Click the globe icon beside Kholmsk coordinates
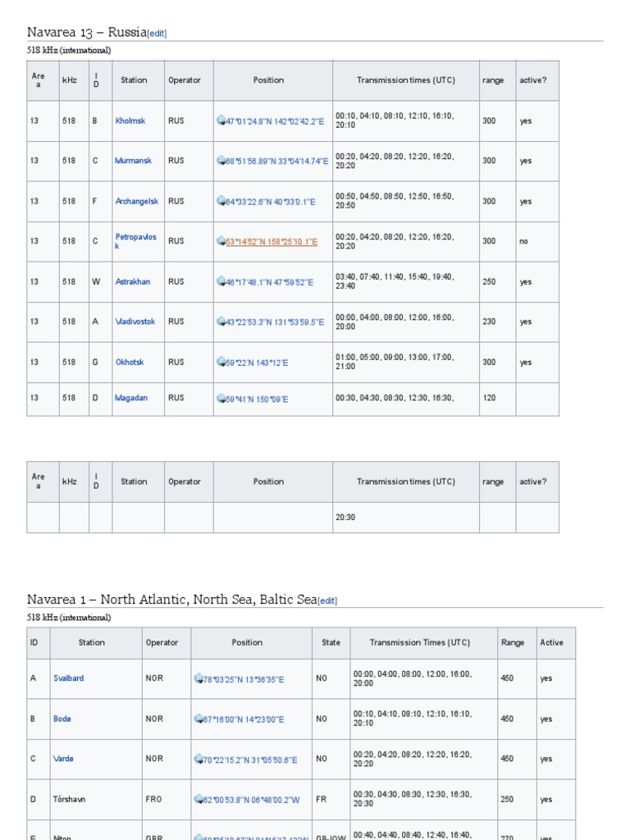The width and height of the screenshot is (630, 840). (x=221, y=121)
